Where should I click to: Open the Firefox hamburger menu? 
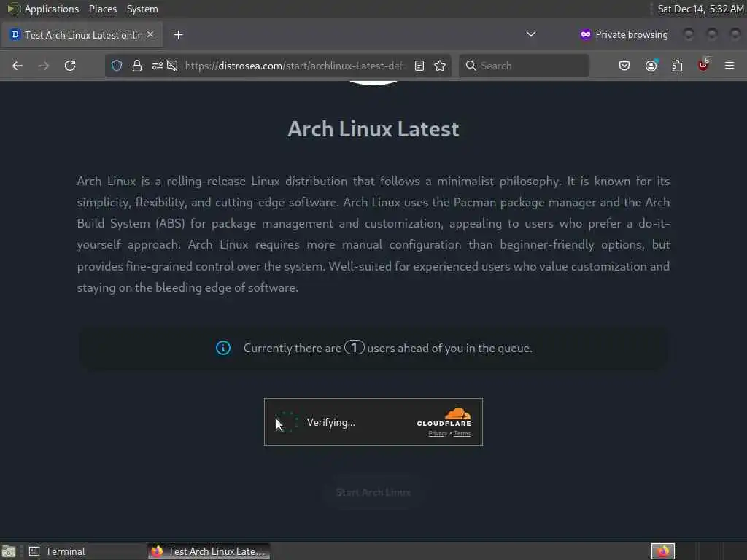click(x=729, y=66)
